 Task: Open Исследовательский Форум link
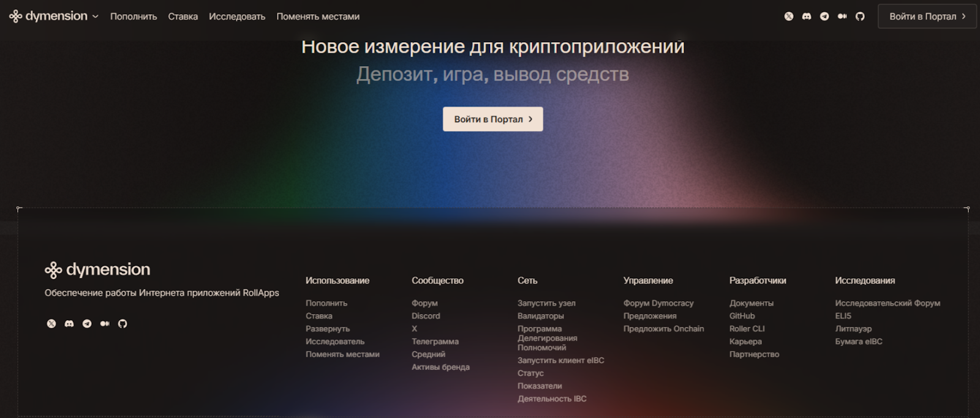[888, 303]
